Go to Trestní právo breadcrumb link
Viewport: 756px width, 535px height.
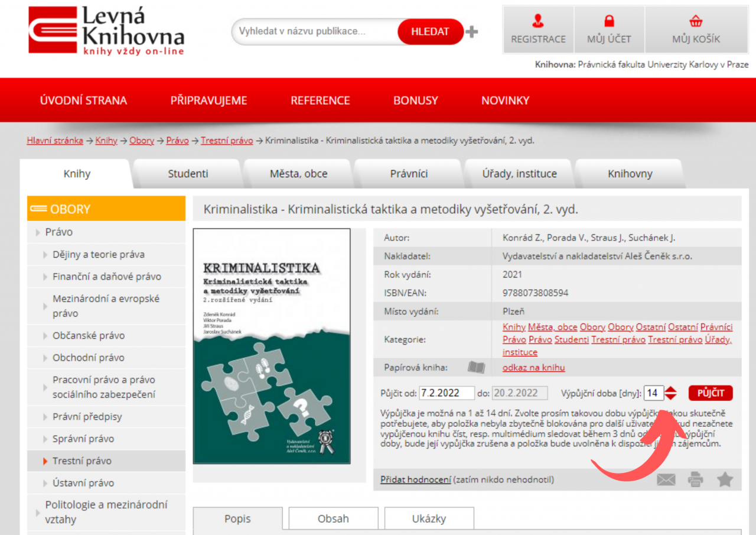coord(227,141)
